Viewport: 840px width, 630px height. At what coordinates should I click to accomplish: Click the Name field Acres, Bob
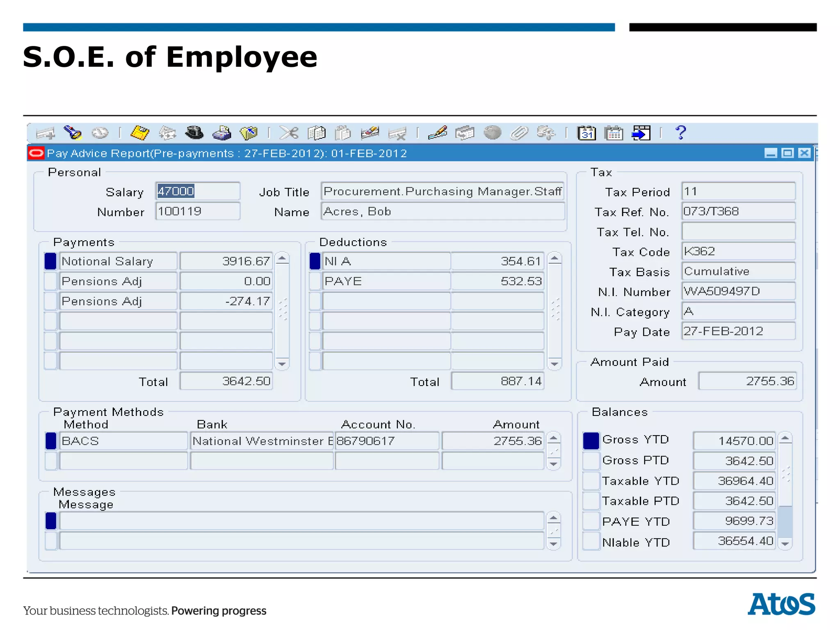pyautogui.click(x=443, y=211)
